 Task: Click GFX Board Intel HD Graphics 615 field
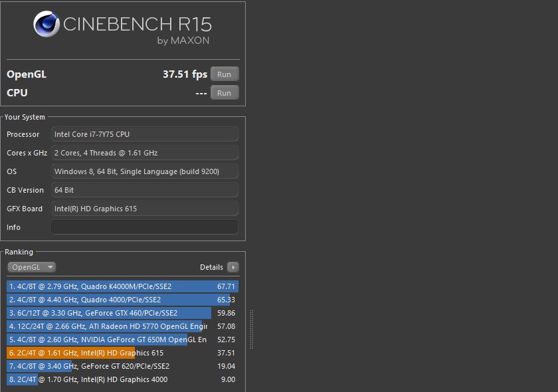pos(145,209)
